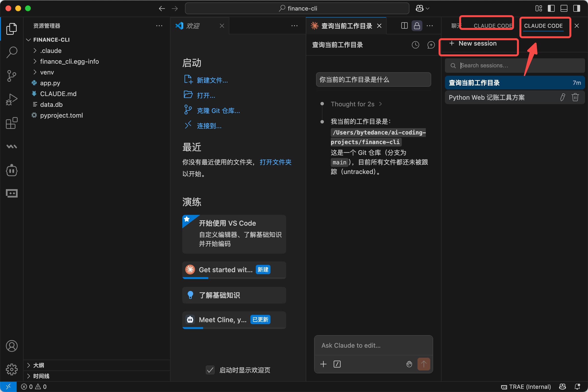The height and width of the screenshot is (392, 588).
Task: Open the Manage gear icon
Action: click(12, 369)
